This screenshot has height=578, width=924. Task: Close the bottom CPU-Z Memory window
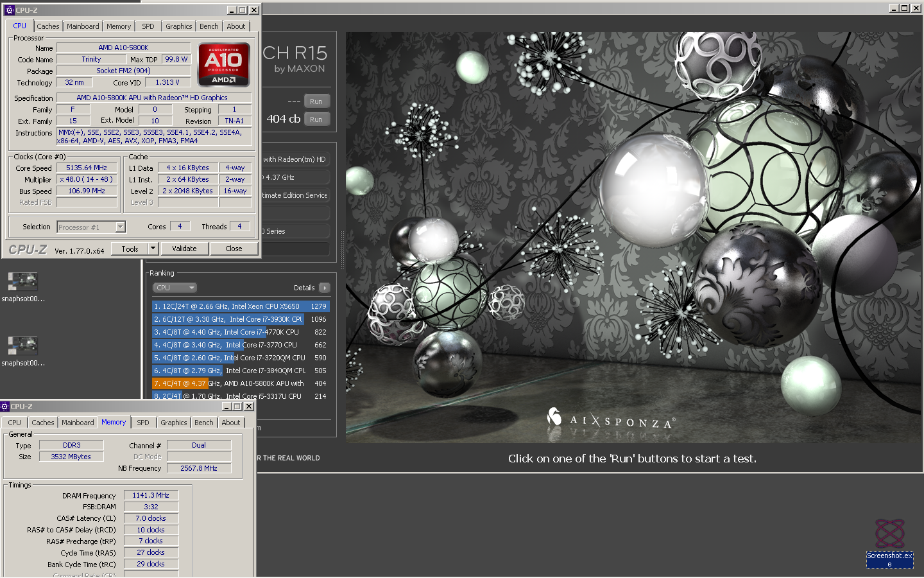point(249,407)
